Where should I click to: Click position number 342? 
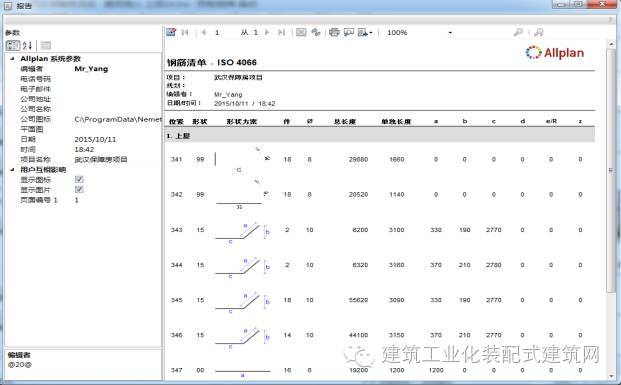[176, 194]
